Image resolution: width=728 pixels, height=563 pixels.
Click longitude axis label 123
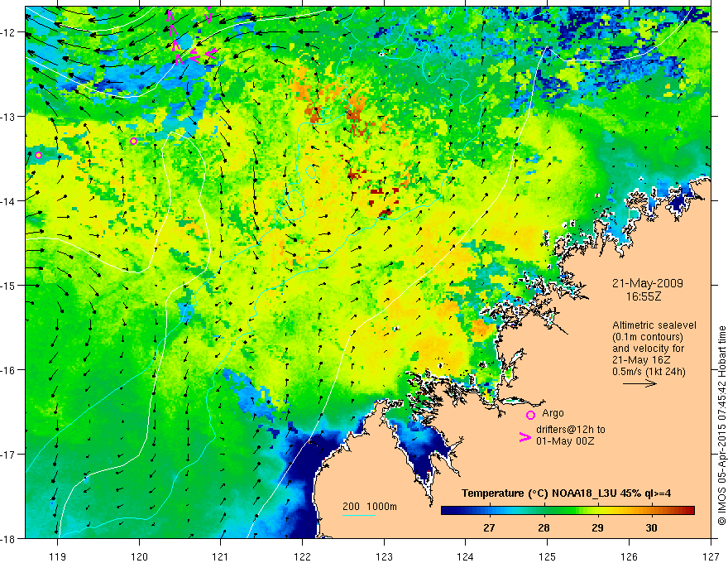point(384,556)
